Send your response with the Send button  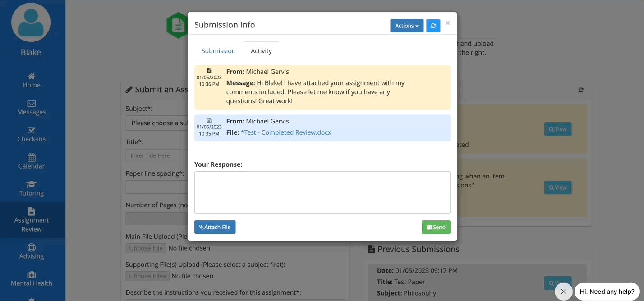[x=436, y=227]
